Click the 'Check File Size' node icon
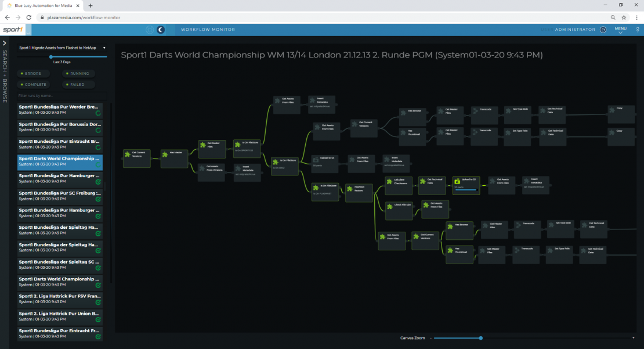 click(x=390, y=206)
